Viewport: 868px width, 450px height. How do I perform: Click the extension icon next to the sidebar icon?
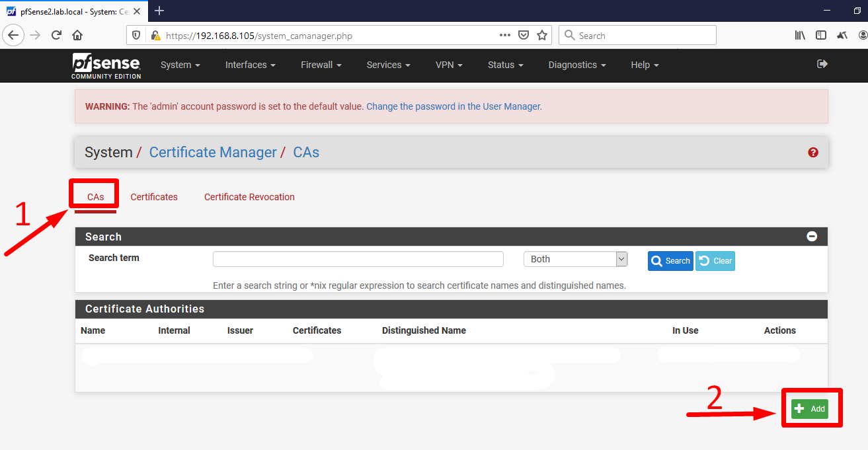(842, 36)
